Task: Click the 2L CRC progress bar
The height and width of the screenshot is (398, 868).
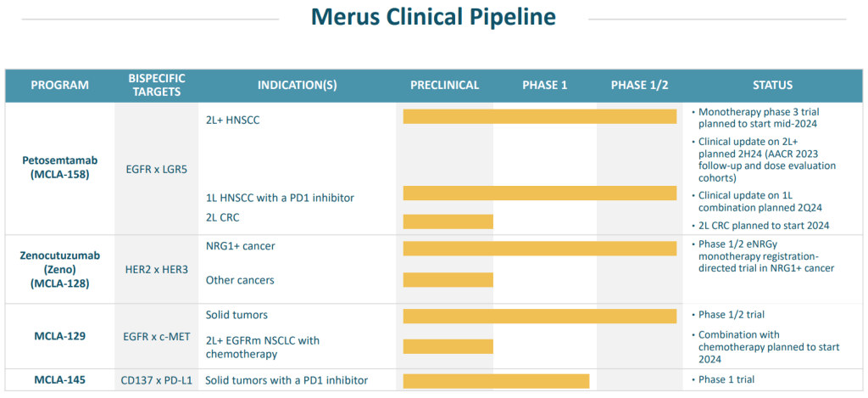Action: (448, 221)
